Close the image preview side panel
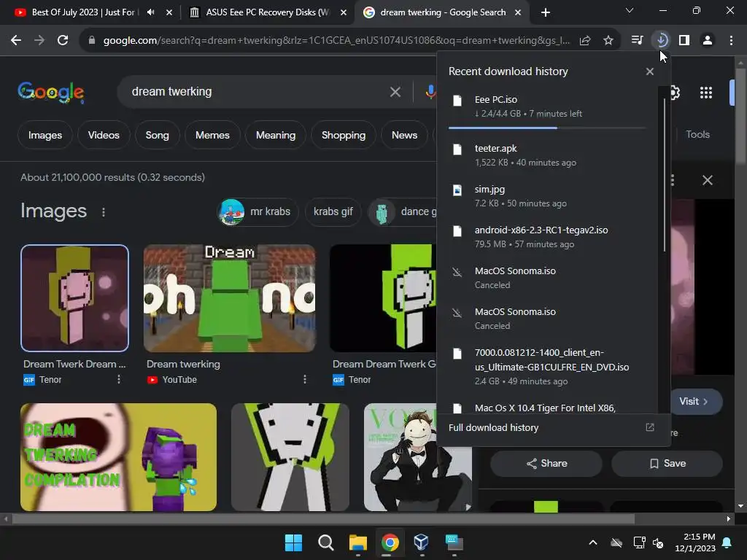This screenshot has height=560, width=747. tap(708, 180)
